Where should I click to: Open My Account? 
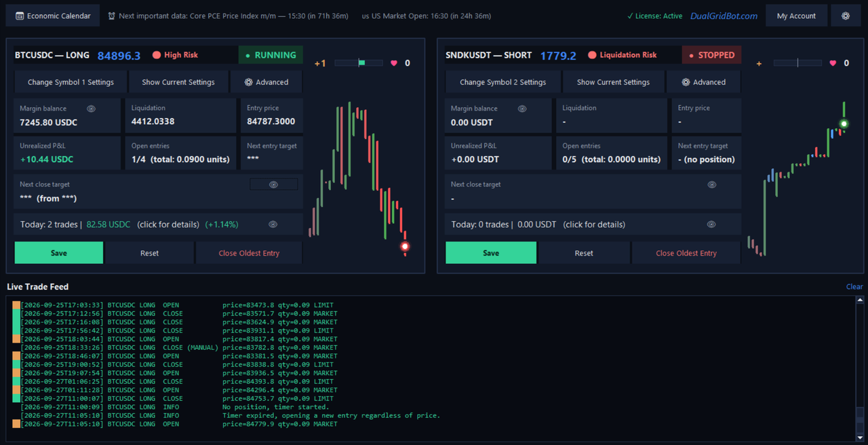pyautogui.click(x=796, y=16)
